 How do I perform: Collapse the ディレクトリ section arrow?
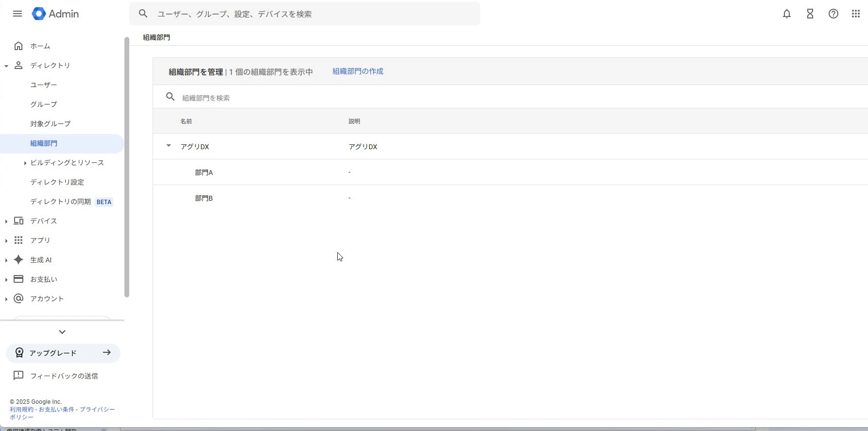6,66
